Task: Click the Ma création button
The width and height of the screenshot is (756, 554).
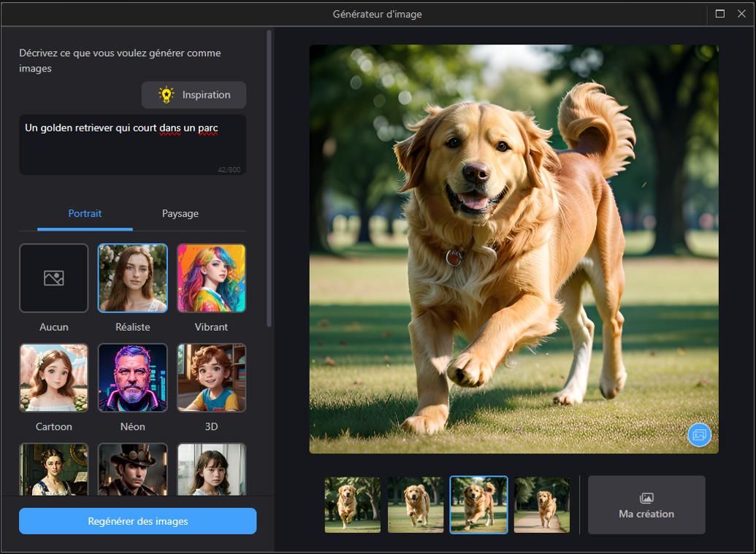Action: [x=646, y=504]
